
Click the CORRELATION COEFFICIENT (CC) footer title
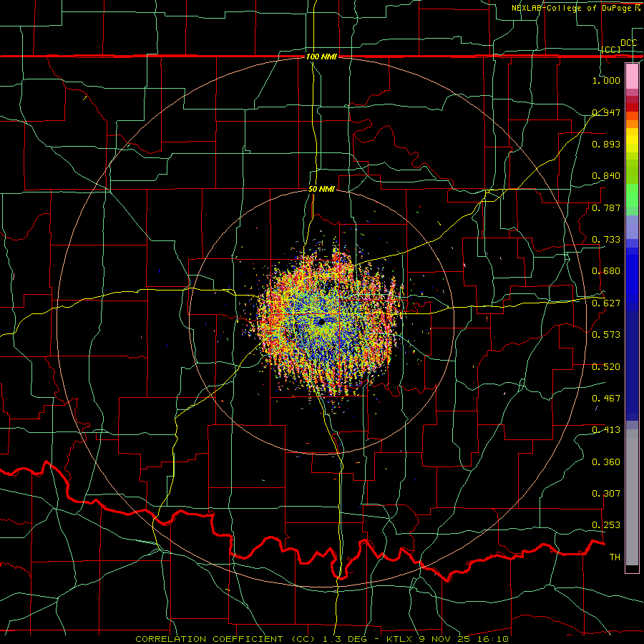225,639
